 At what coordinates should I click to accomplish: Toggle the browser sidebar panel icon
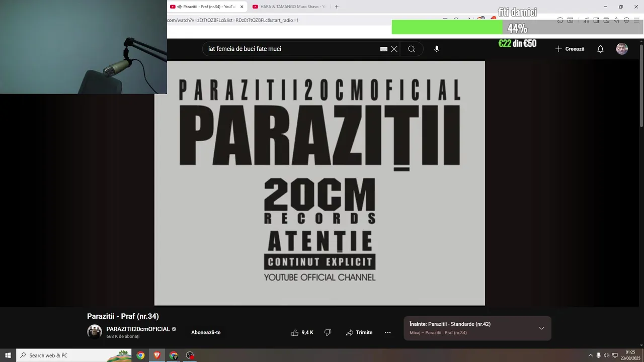pos(596,20)
